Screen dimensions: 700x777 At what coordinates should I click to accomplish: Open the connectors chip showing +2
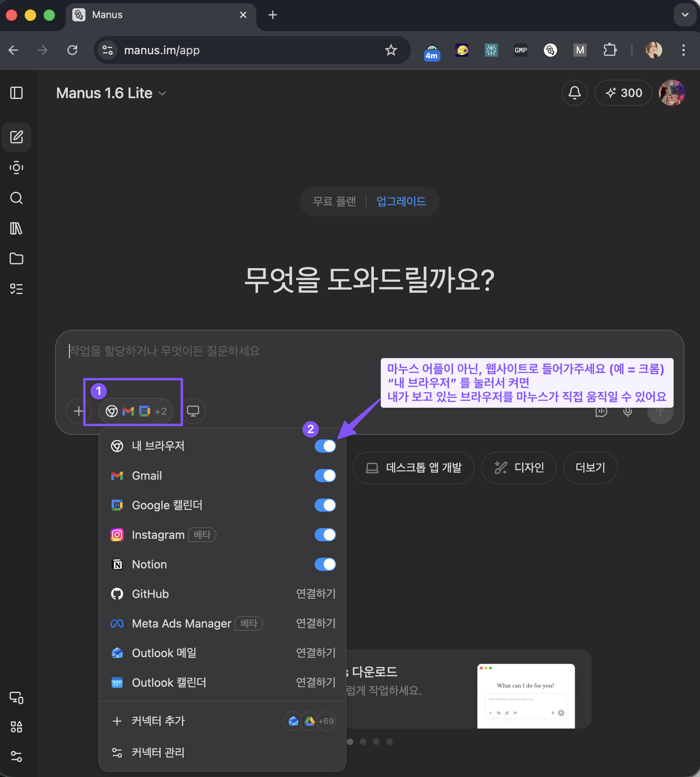136,411
